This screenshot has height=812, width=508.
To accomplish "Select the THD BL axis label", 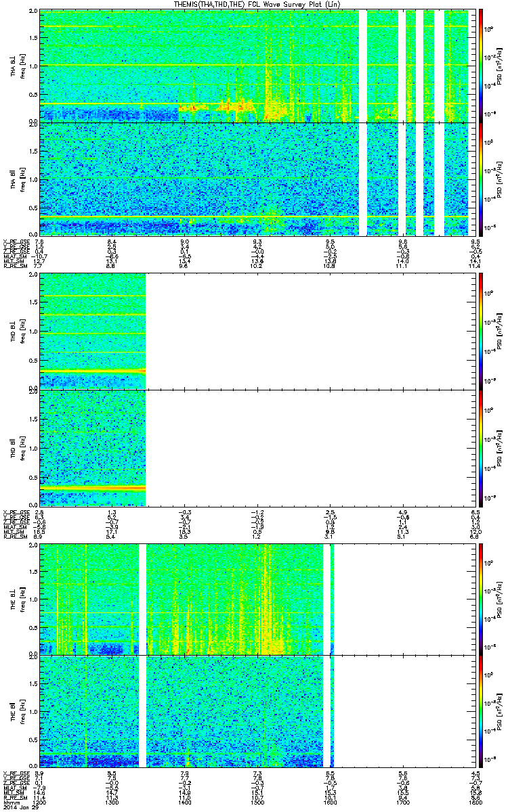I will (x=13, y=330).
